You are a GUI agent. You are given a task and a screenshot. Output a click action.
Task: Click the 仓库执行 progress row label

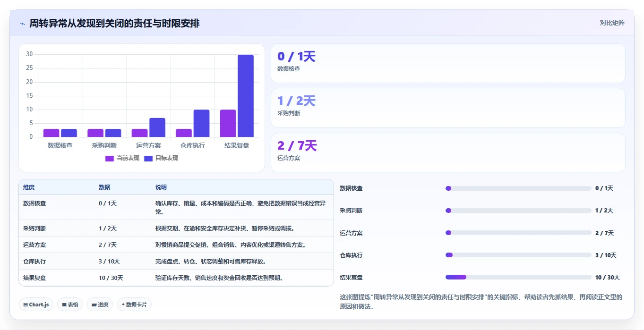[352, 255]
